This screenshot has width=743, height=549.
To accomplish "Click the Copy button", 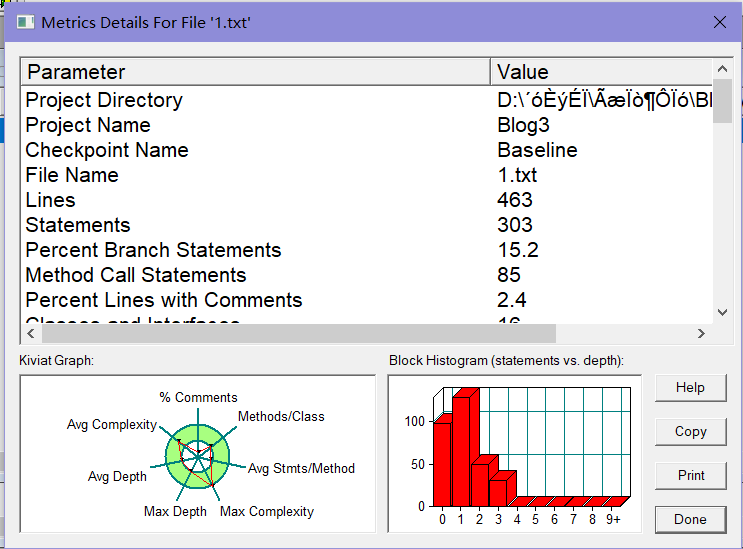I will 690,432.
